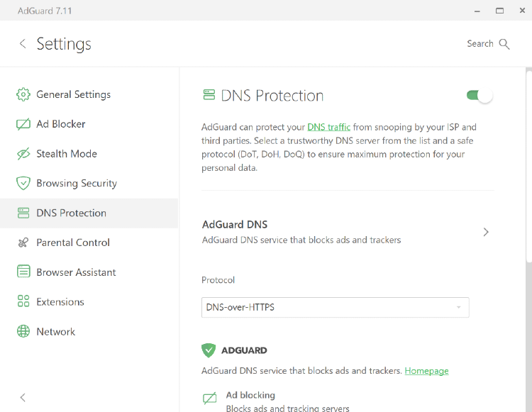532x412 pixels.
Task: Click the Ad blocking feature icon
Action: coord(209,399)
